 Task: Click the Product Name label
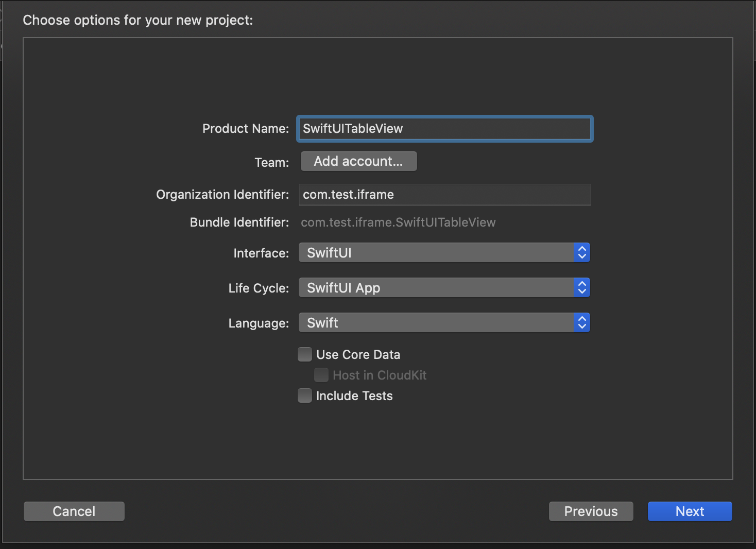[246, 129]
